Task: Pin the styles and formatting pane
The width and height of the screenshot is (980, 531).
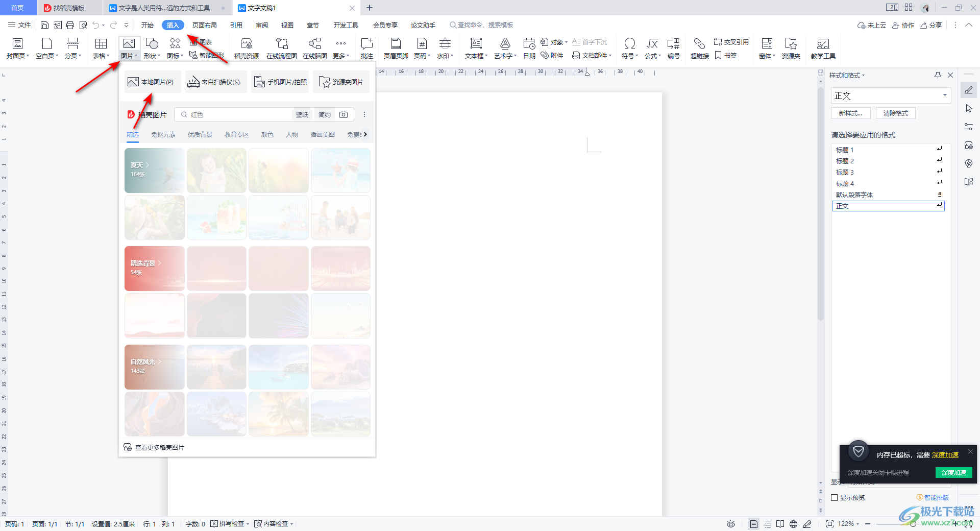Action: (x=938, y=75)
